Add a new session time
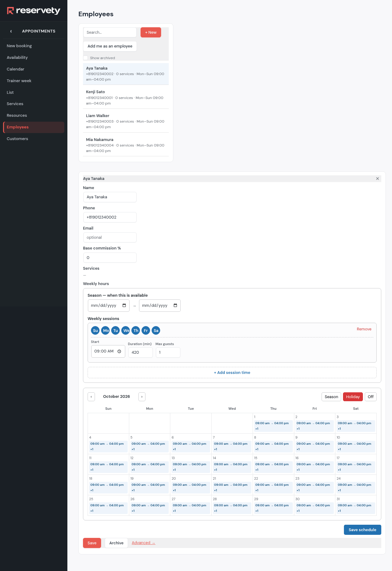This screenshot has width=392, height=571. click(232, 373)
